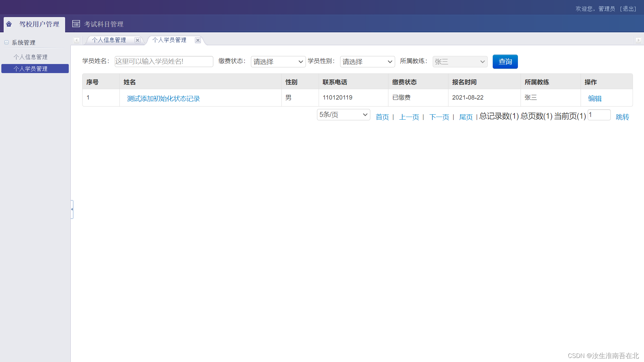Go to 首页 in pagination
This screenshot has height=362, width=644.
[x=382, y=117]
